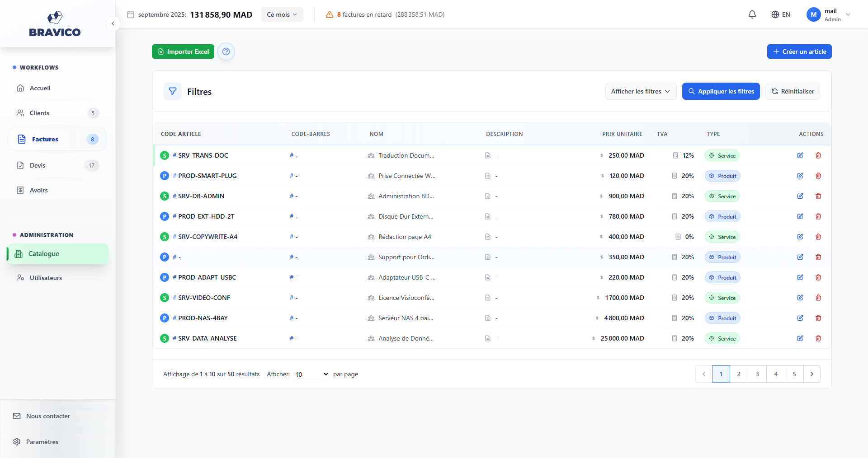Edit the PROD-NAS-4BAY article

click(x=800, y=318)
